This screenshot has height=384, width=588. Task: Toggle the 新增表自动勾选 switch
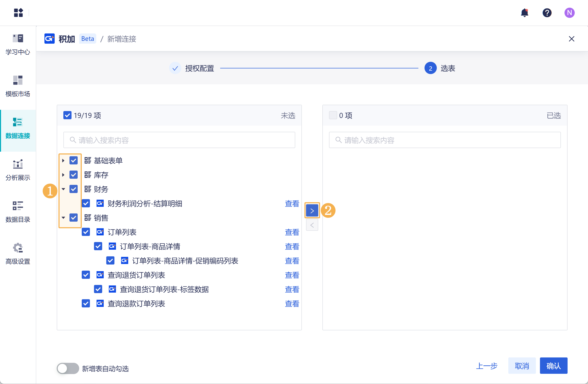[x=68, y=368]
